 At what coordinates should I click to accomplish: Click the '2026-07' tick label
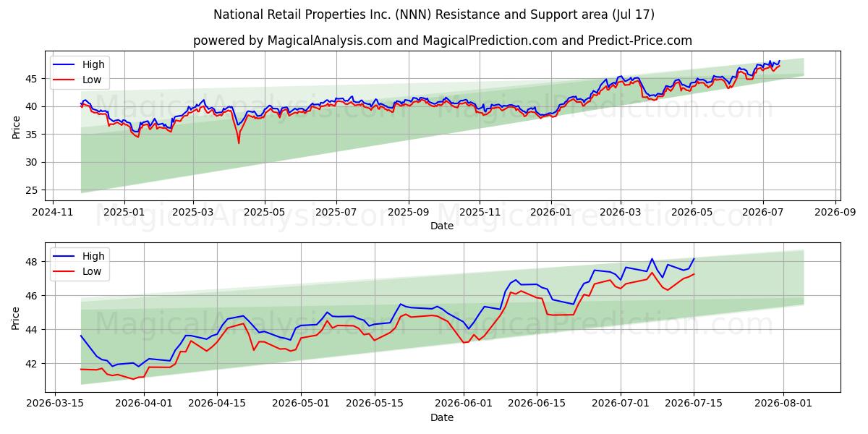coord(762,212)
